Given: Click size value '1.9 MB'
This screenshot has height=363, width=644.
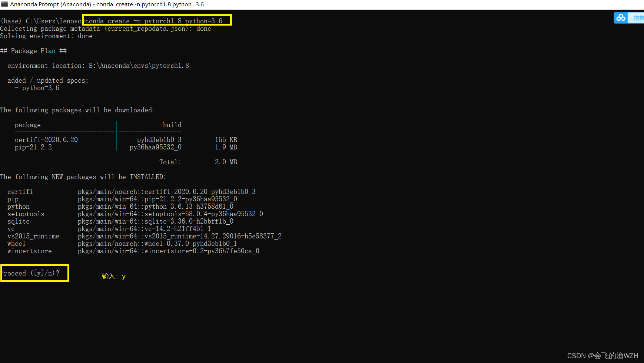Looking at the screenshot, I should tap(226, 147).
